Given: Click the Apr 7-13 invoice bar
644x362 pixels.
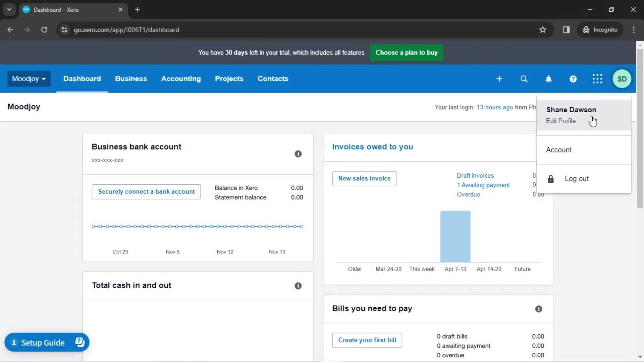Looking at the screenshot, I should (455, 236).
